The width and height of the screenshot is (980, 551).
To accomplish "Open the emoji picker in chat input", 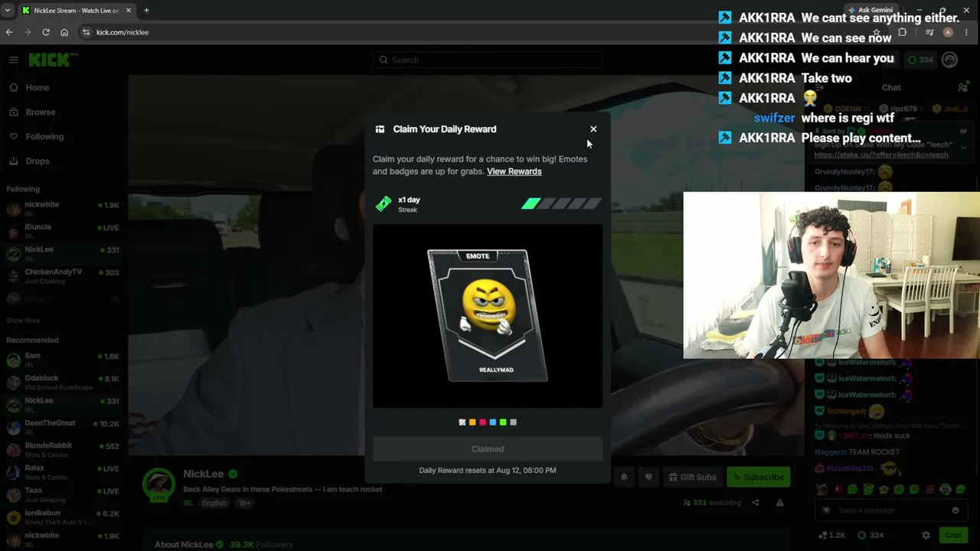I will pos(955,510).
